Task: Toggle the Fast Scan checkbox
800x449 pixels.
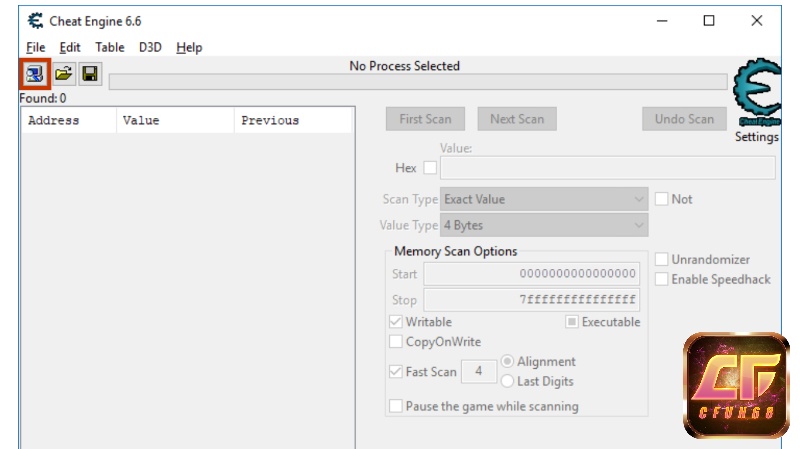Action: coord(395,371)
